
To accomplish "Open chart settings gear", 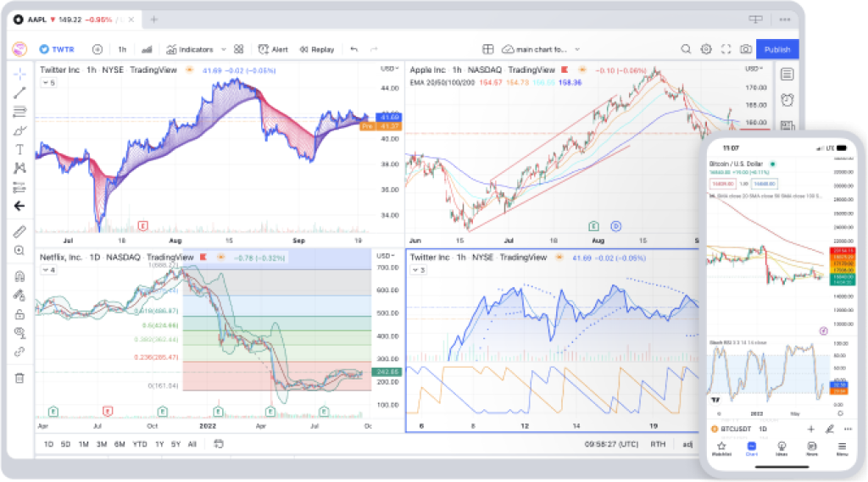I will click(706, 49).
